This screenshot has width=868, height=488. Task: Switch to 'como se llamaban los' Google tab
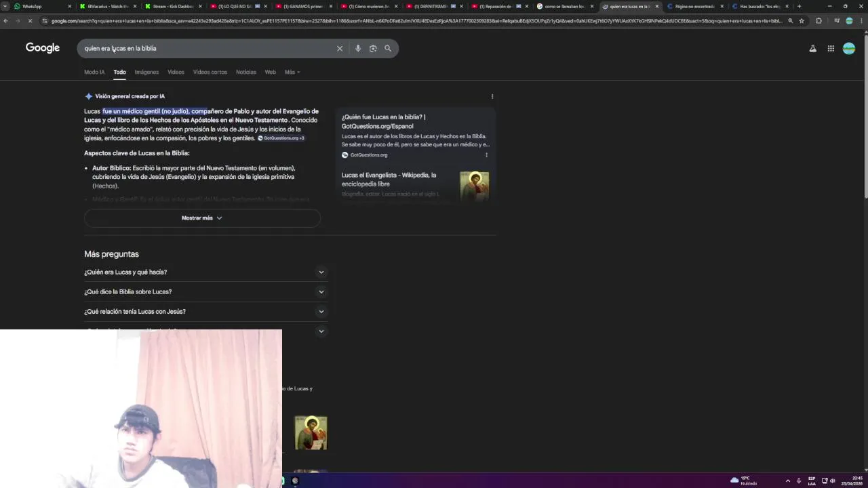coord(564,6)
